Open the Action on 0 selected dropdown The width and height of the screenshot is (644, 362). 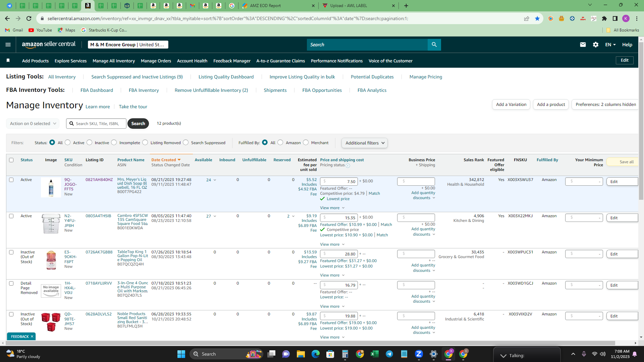pos(33,124)
